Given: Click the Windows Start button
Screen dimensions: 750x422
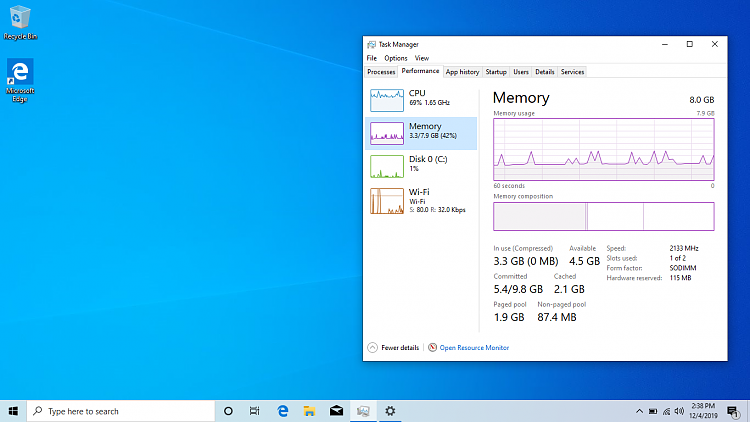Looking at the screenshot, I should coord(13,411).
